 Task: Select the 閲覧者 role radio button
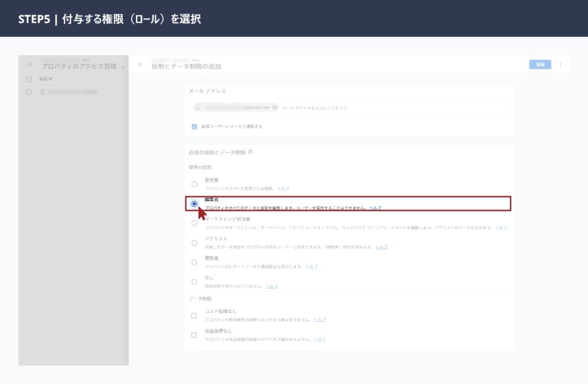(194, 263)
